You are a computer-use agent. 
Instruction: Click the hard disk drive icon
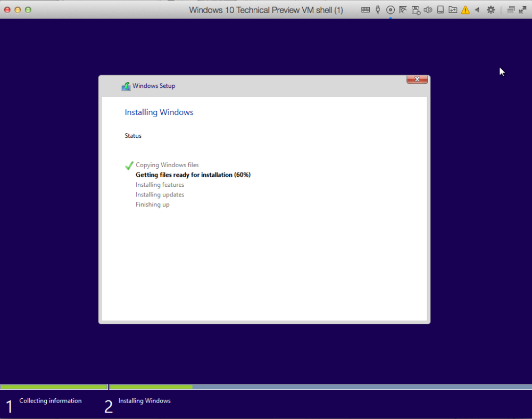pyautogui.click(x=440, y=10)
